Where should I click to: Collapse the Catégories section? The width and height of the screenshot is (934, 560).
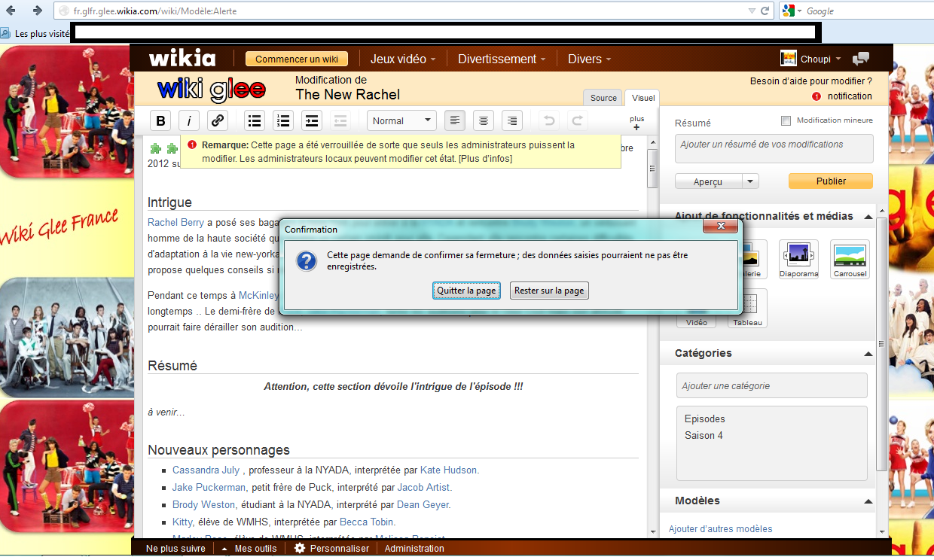click(868, 354)
